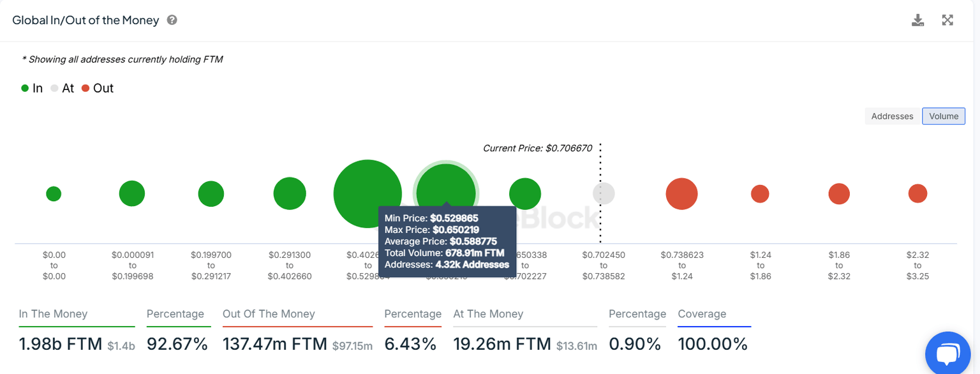Toggle the 'In' series visibility
This screenshot has width=980, height=374.
[31, 87]
